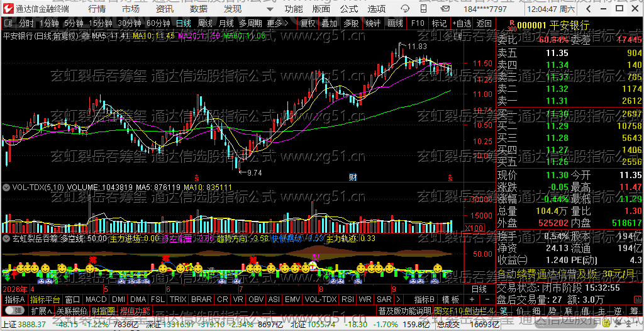The height and width of the screenshot is (331, 644).
Task: Add stock via +自选
Action: tap(462, 23)
